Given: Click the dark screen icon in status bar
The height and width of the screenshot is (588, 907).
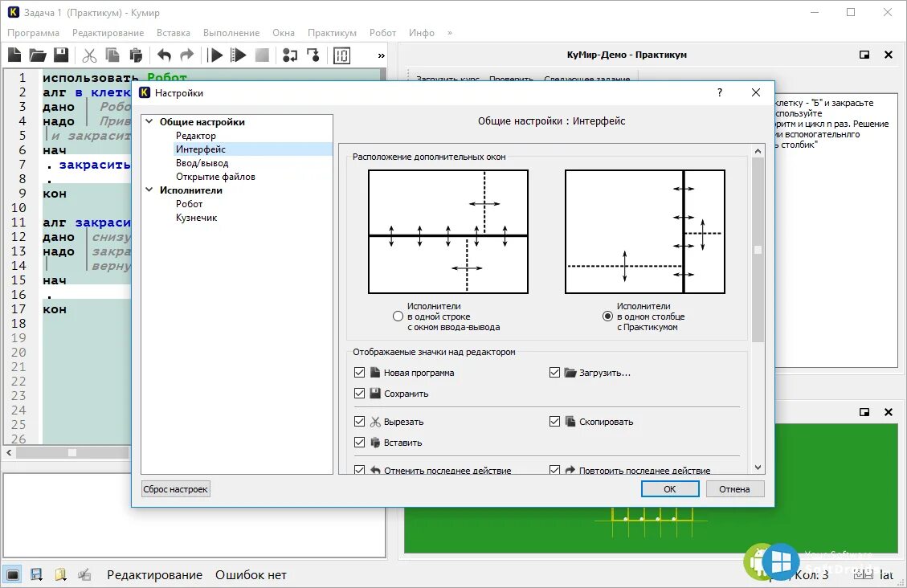Looking at the screenshot, I should pos(13,574).
